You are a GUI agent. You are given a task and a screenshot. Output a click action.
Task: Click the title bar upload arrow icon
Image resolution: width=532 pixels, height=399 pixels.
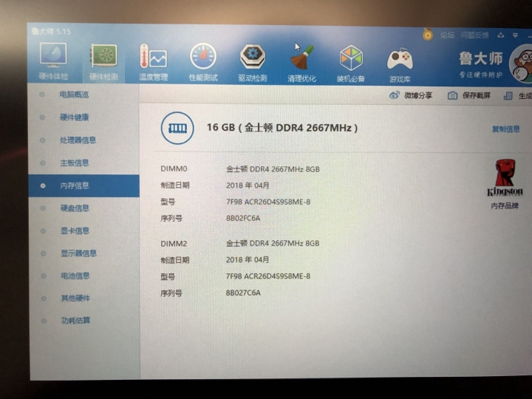(500, 35)
